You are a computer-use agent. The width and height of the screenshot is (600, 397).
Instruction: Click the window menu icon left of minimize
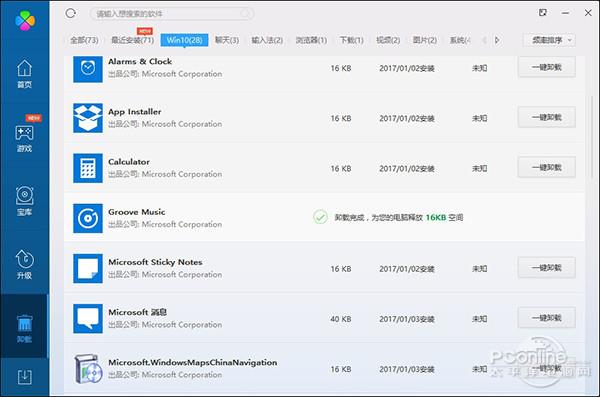tap(543, 13)
